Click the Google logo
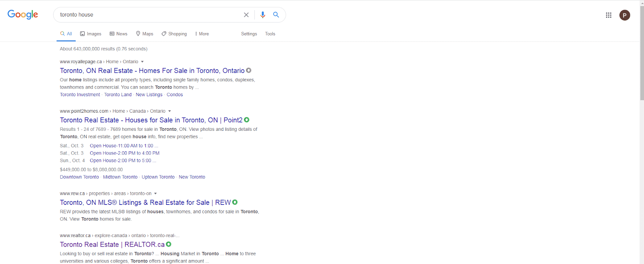This screenshot has height=264, width=644. 23,14
